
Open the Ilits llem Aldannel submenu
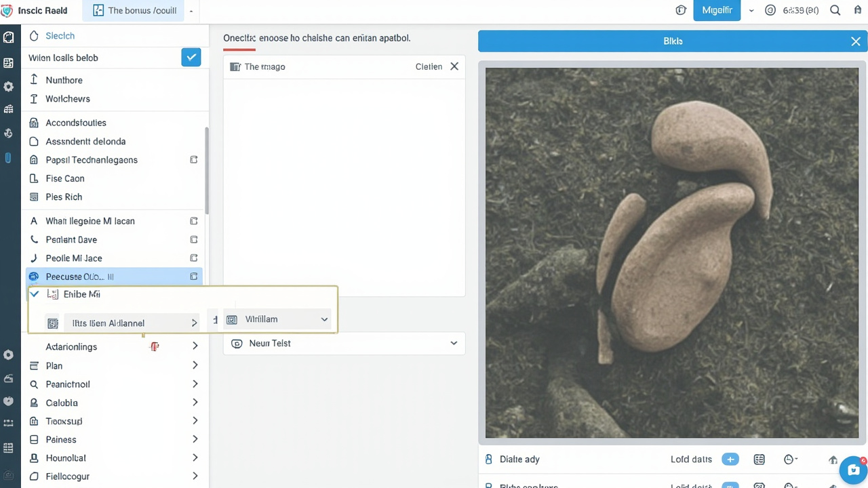pyautogui.click(x=123, y=323)
